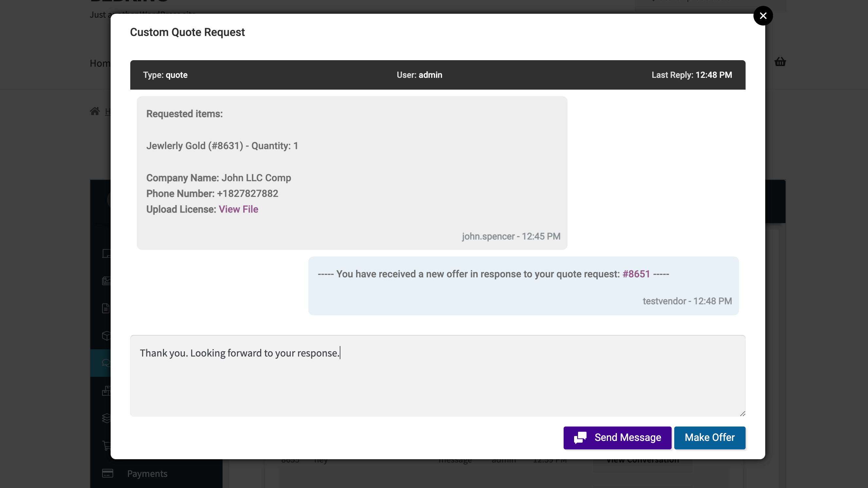868x488 pixels.
Task: Click the document page sidebar icon
Action: [106, 308]
